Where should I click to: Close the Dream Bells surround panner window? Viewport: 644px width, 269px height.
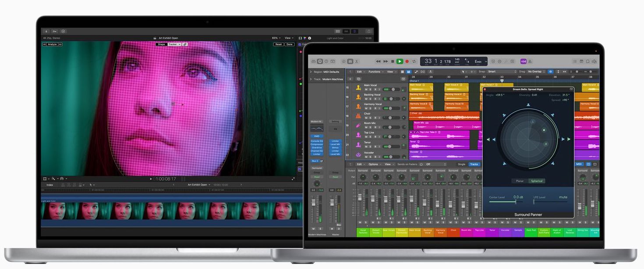[x=485, y=89]
